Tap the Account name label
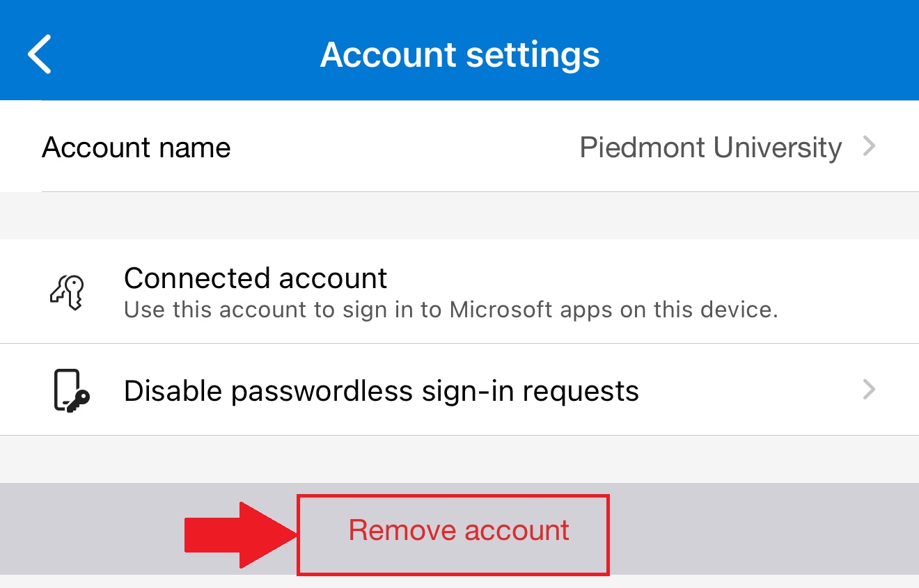919x588 pixels. pyautogui.click(x=136, y=148)
